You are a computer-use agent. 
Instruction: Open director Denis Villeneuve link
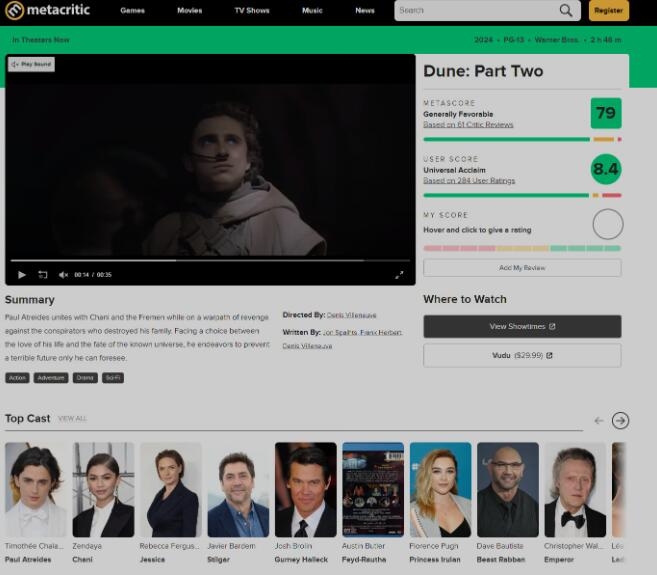click(351, 315)
